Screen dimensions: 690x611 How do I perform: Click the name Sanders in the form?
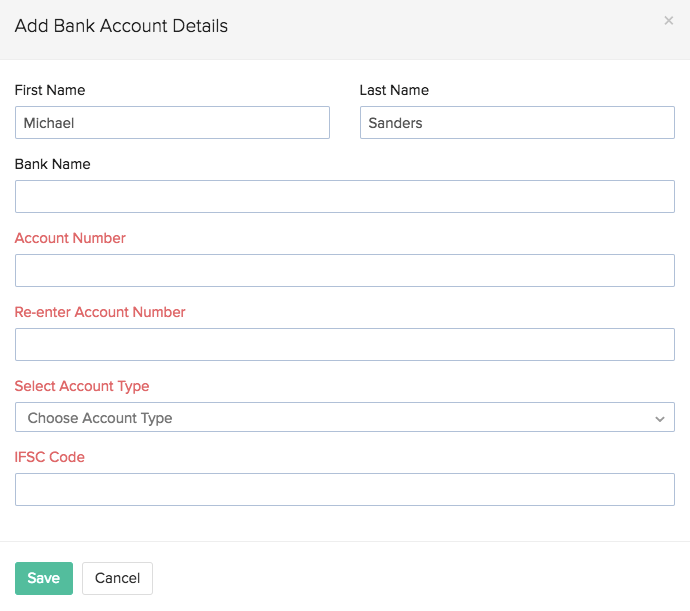[x=396, y=123]
